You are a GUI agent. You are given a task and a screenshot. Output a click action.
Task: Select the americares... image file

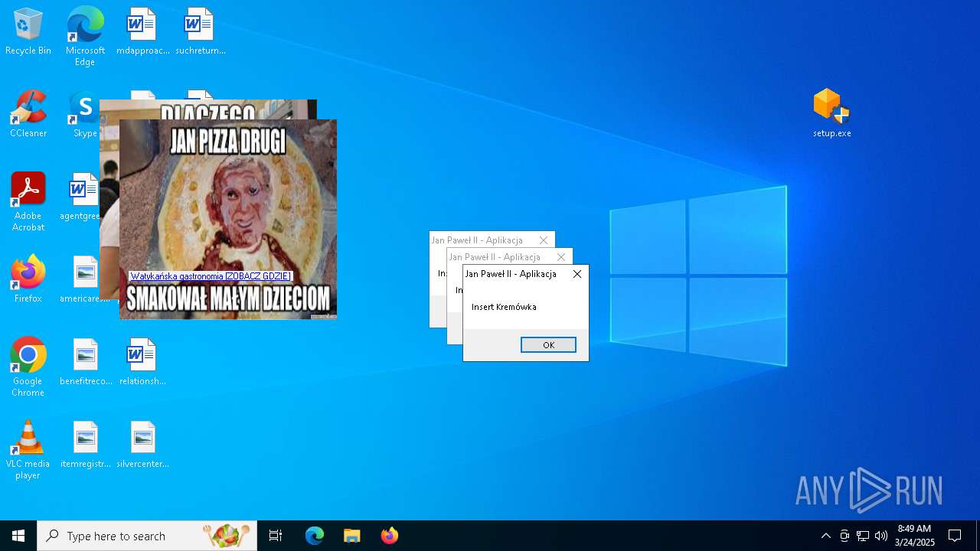pos(83,280)
